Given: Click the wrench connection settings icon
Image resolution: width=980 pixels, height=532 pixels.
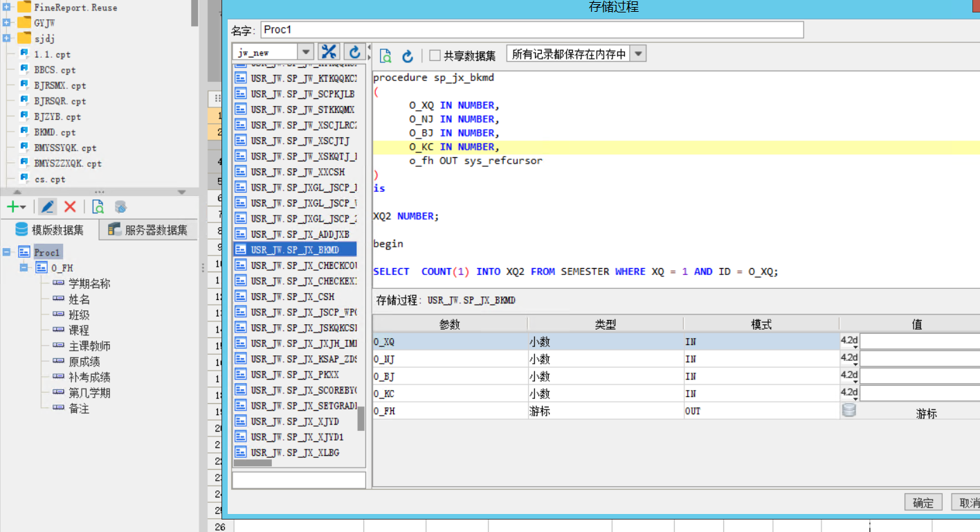Looking at the screenshot, I should (x=329, y=52).
